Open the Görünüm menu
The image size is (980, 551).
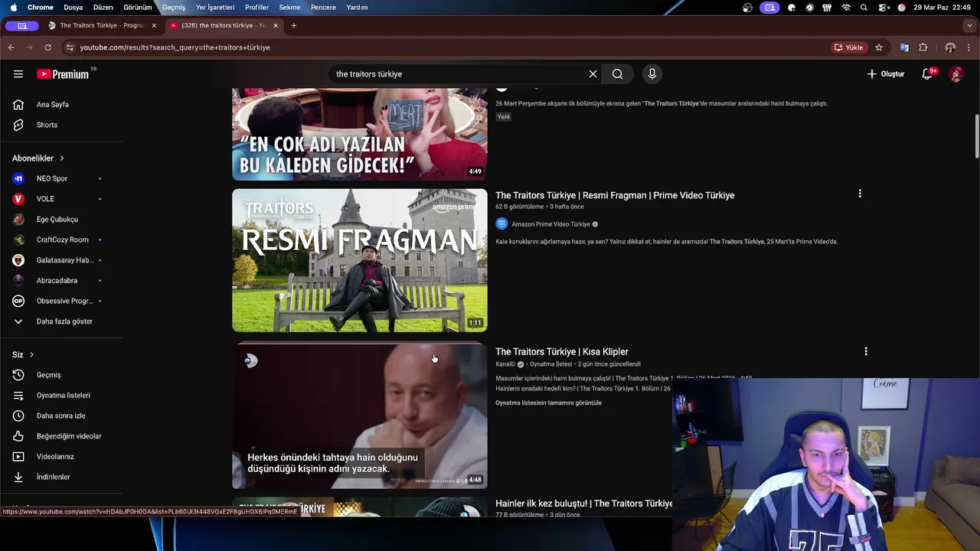point(138,8)
